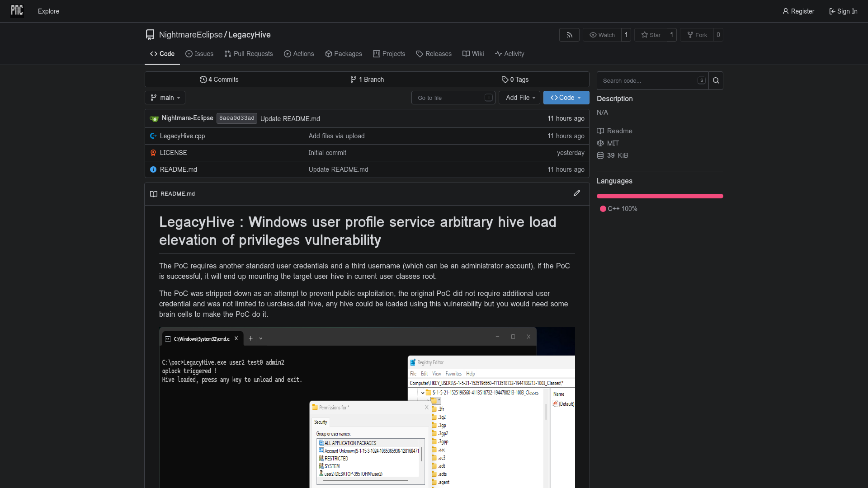Star the LegacyHive repository

(651, 35)
